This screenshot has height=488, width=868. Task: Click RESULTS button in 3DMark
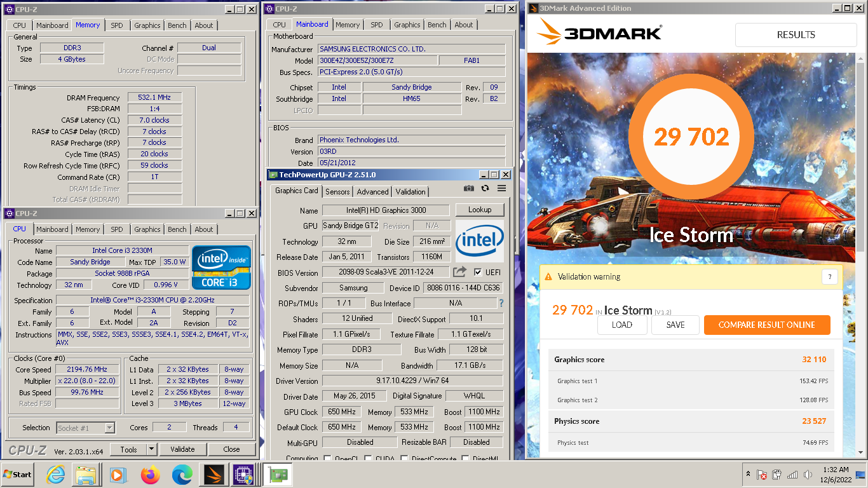796,35
